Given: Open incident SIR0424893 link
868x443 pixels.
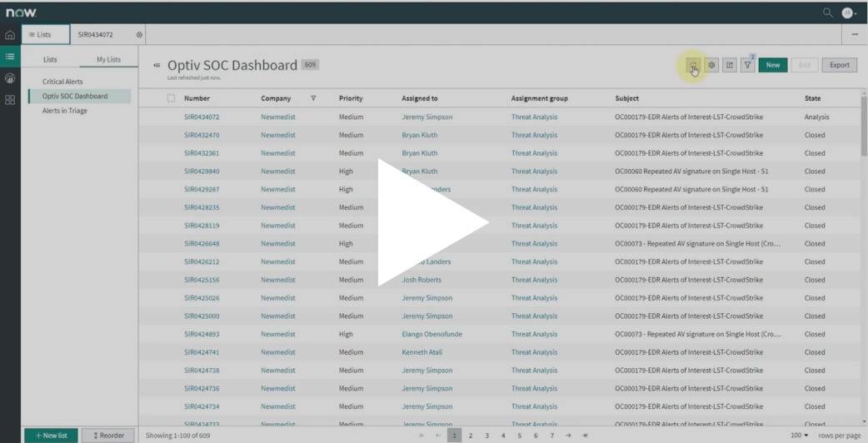Looking at the screenshot, I should tap(202, 334).
